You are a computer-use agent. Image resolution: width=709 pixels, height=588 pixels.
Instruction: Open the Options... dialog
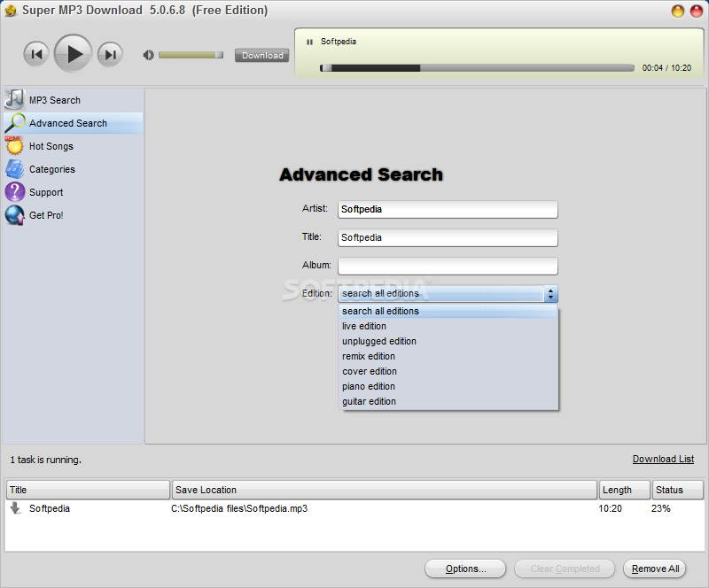(x=465, y=569)
